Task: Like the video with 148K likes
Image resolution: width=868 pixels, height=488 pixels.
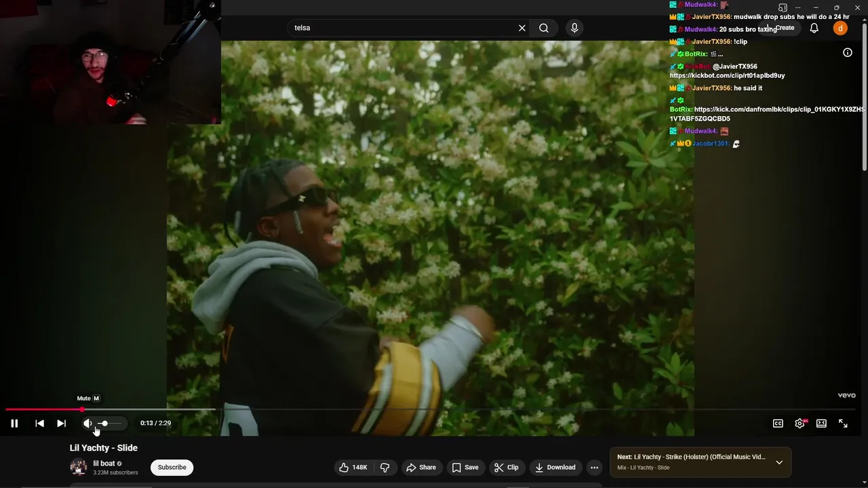Action: pos(353,467)
